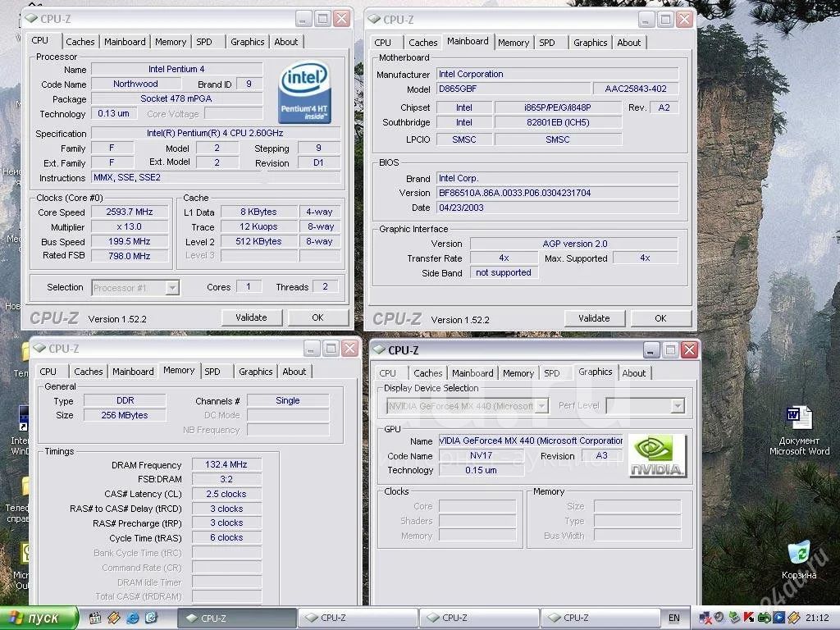Click the Core Speed value 2593.7 MHz

point(129,212)
